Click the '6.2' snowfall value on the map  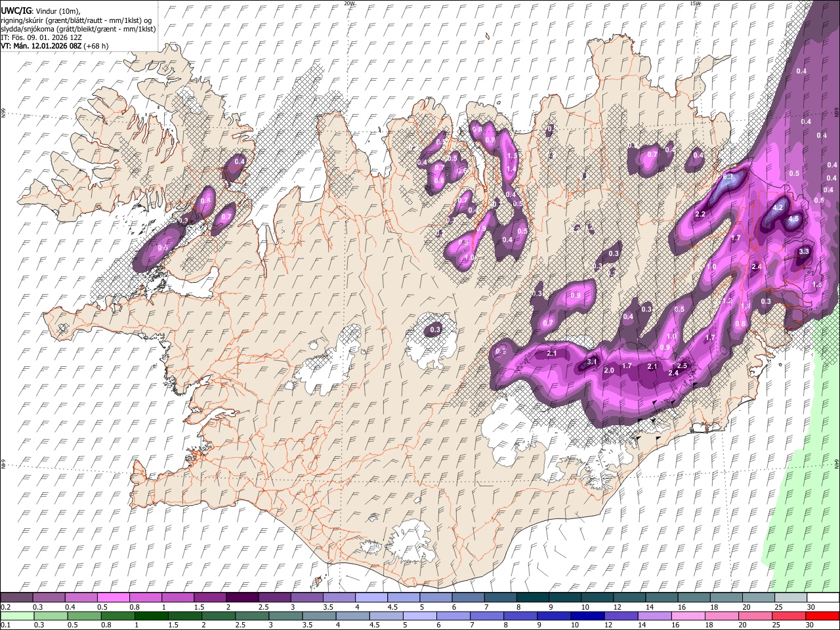(x=727, y=177)
